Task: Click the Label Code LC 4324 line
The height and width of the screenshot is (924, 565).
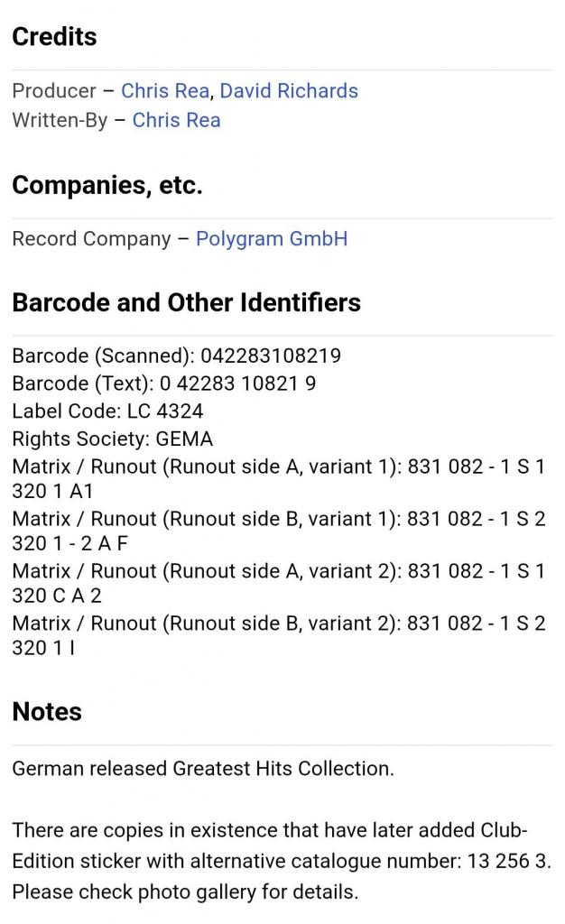Action: [107, 411]
